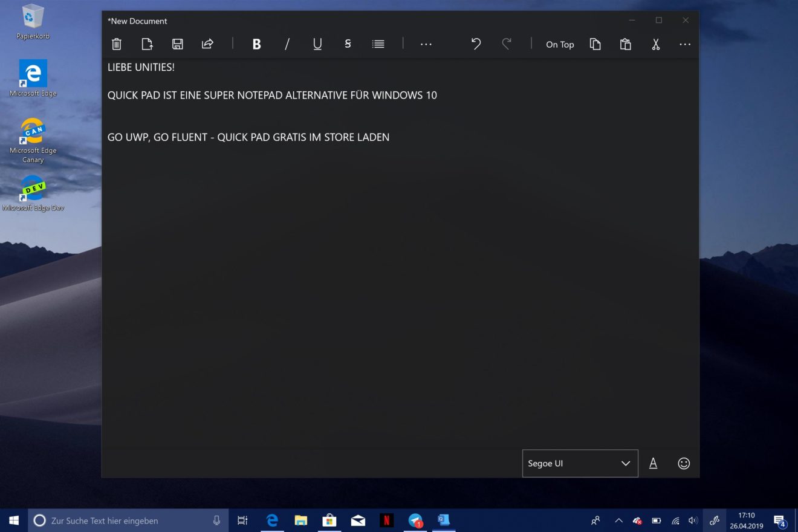Close the Quick Pad window

pyautogui.click(x=686, y=21)
